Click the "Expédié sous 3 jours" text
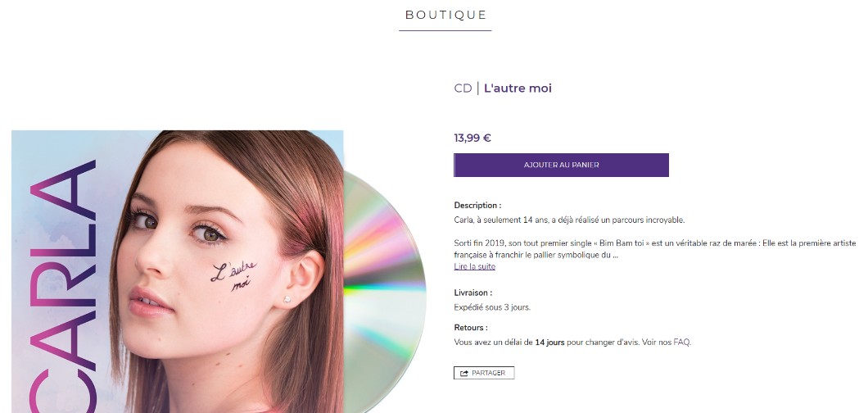The height and width of the screenshot is (413, 868). tap(492, 307)
